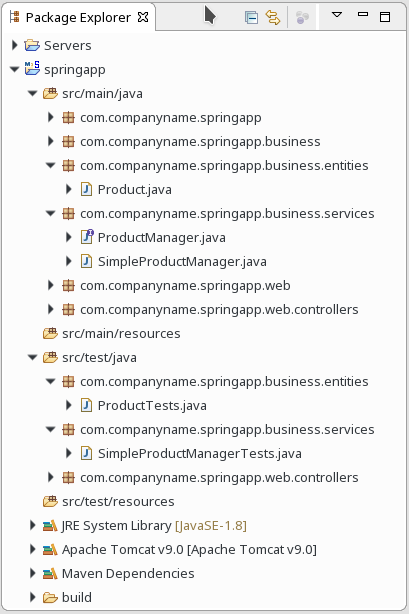Click the src/main/java source folder icon

point(50,94)
